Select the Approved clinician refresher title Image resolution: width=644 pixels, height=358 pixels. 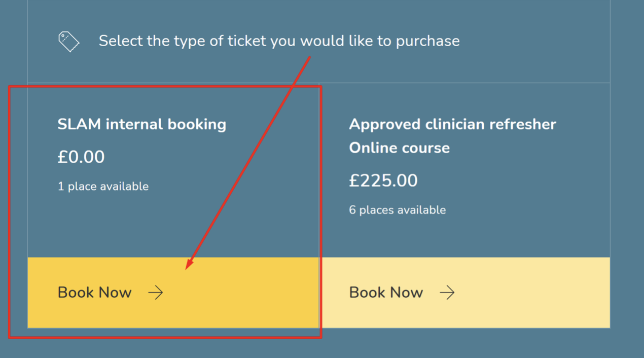tap(452, 124)
